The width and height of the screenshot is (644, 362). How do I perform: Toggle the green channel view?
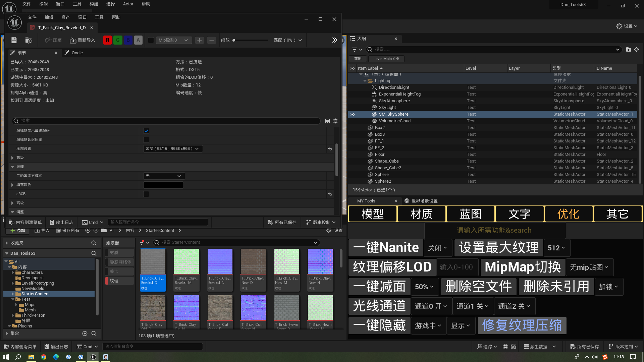click(118, 40)
